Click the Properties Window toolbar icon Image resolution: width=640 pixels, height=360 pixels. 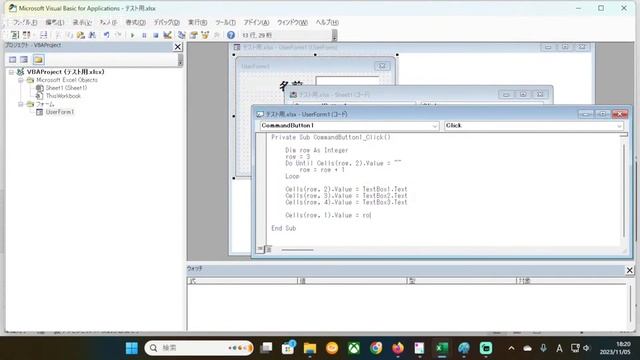(193, 35)
